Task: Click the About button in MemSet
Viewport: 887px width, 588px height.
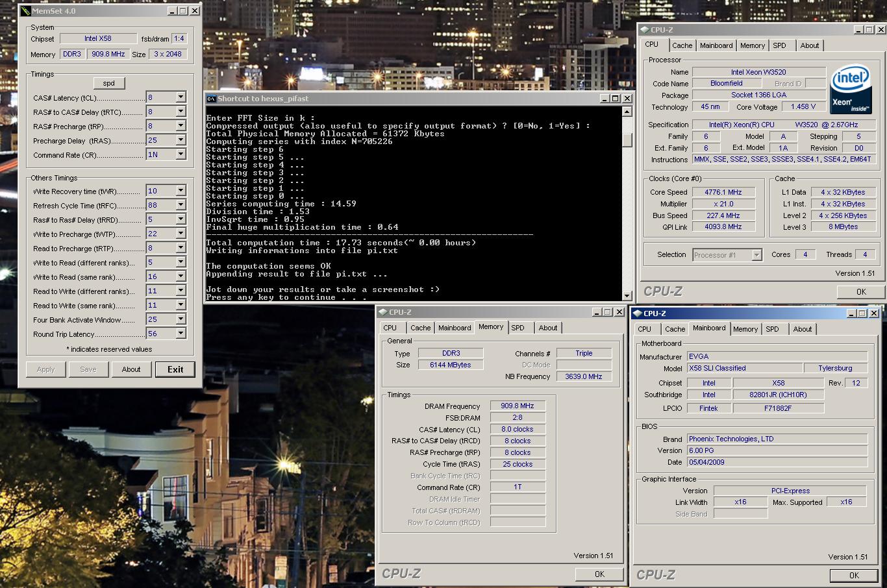Action: pyautogui.click(x=131, y=369)
